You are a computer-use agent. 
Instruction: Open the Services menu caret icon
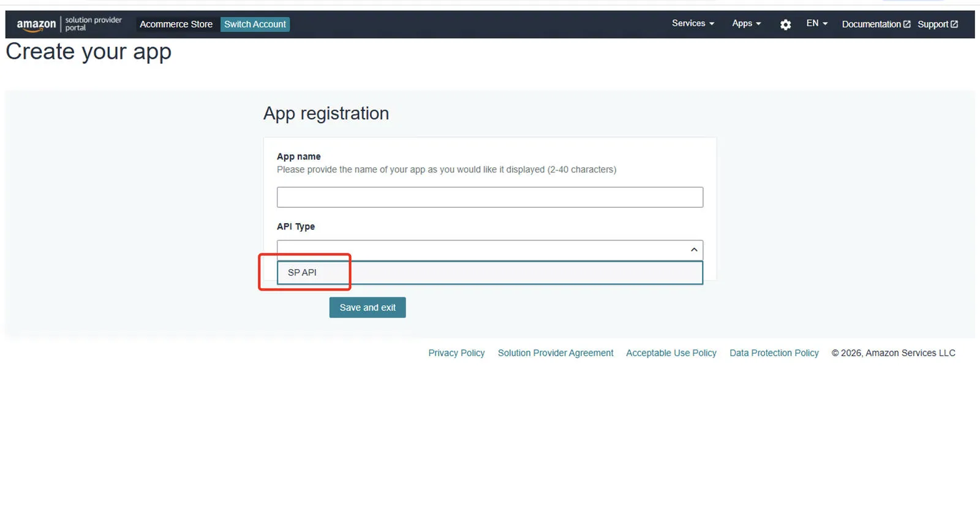point(711,23)
